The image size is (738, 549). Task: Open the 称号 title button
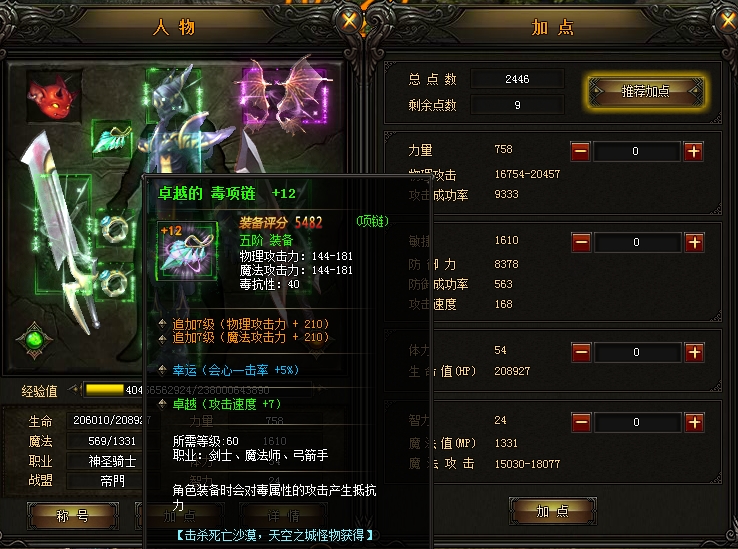click(x=72, y=516)
